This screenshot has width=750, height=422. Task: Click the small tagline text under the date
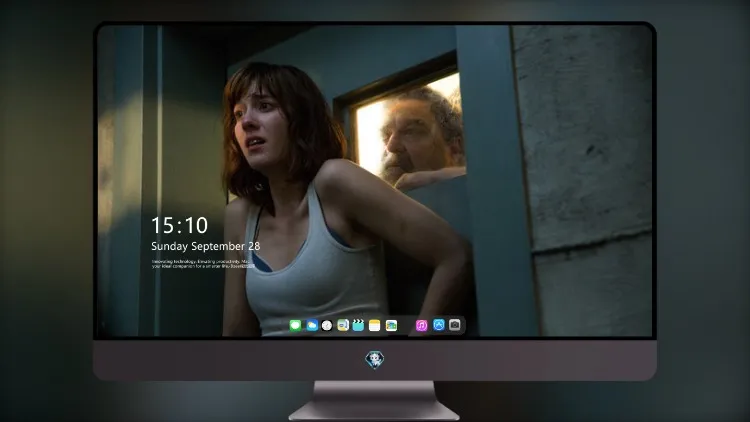point(203,264)
